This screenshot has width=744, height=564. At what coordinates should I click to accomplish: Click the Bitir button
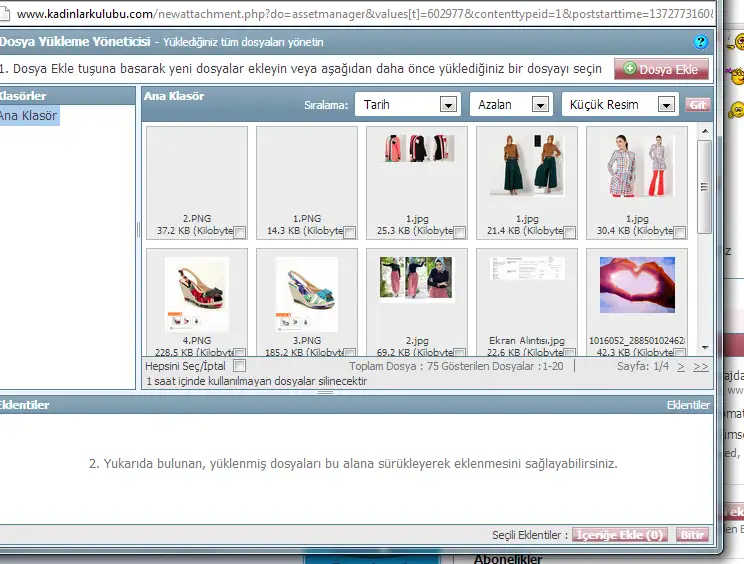[x=693, y=535]
